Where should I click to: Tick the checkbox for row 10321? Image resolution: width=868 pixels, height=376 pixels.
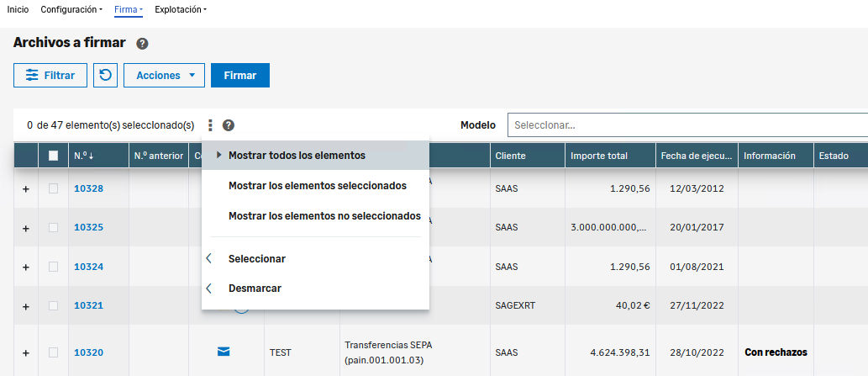point(54,305)
